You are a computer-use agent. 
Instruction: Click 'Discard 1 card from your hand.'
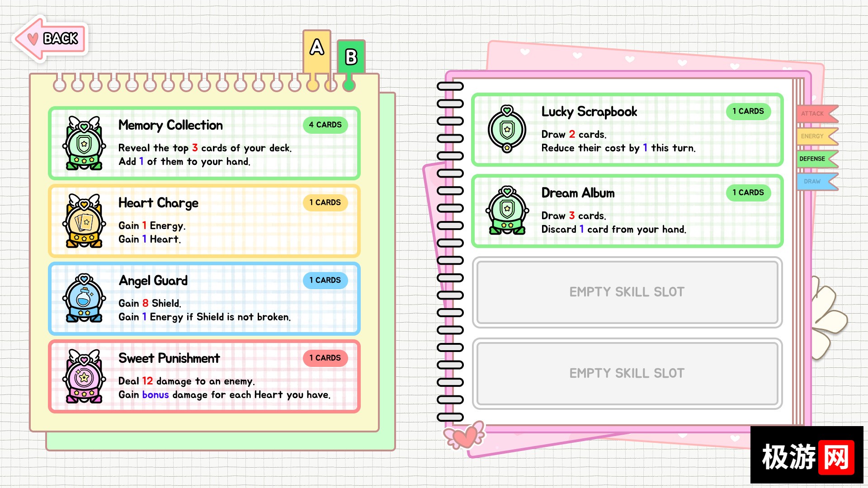click(614, 230)
